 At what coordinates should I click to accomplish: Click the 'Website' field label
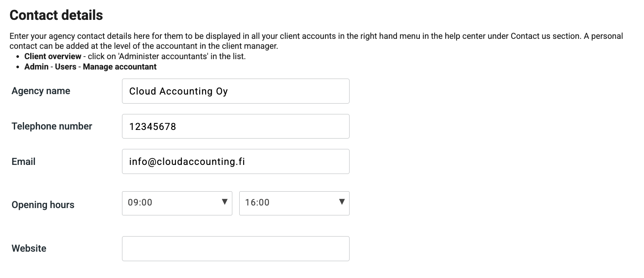(x=29, y=249)
